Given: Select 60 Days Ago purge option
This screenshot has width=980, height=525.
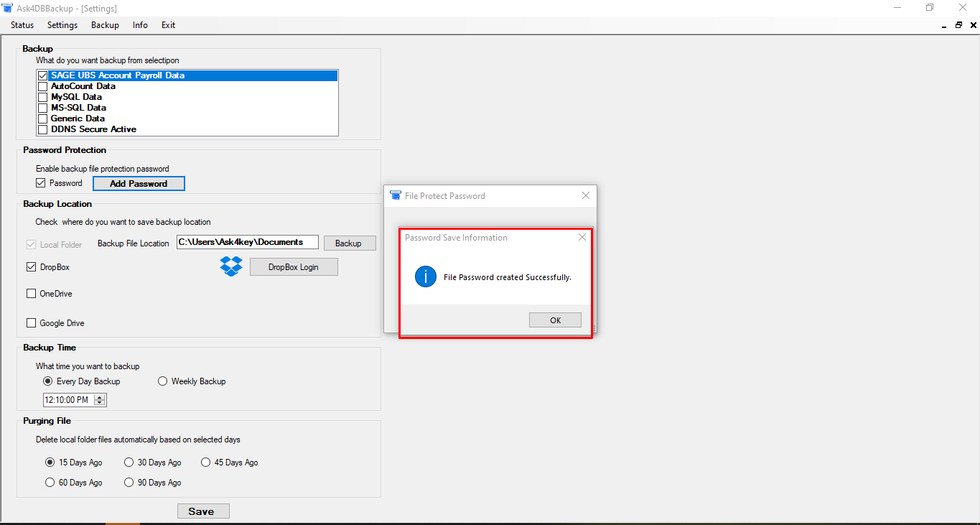Looking at the screenshot, I should point(50,483).
